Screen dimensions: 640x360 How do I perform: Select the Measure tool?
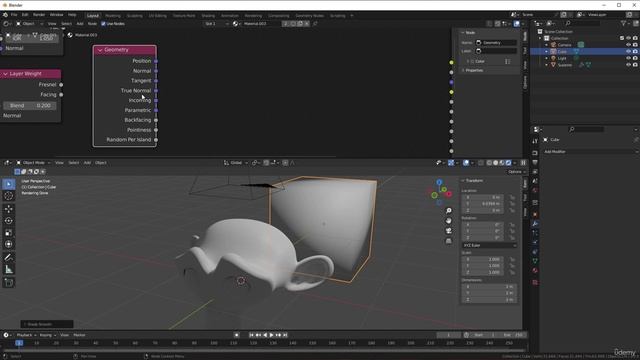pos(8,270)
